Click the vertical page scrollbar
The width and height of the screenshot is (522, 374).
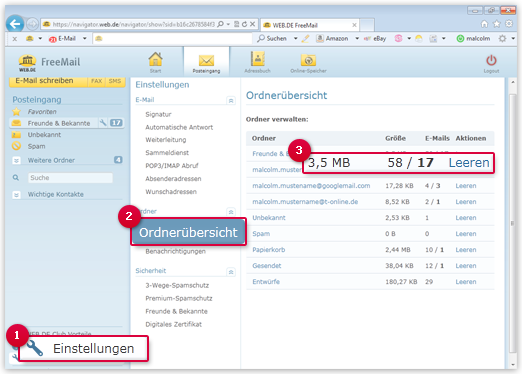pos(513,223)
